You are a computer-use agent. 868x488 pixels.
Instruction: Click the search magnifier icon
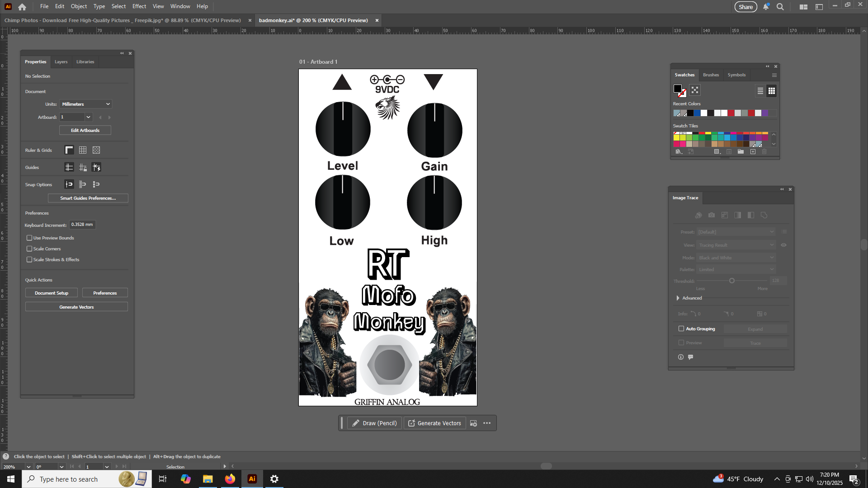coord(780,7)
